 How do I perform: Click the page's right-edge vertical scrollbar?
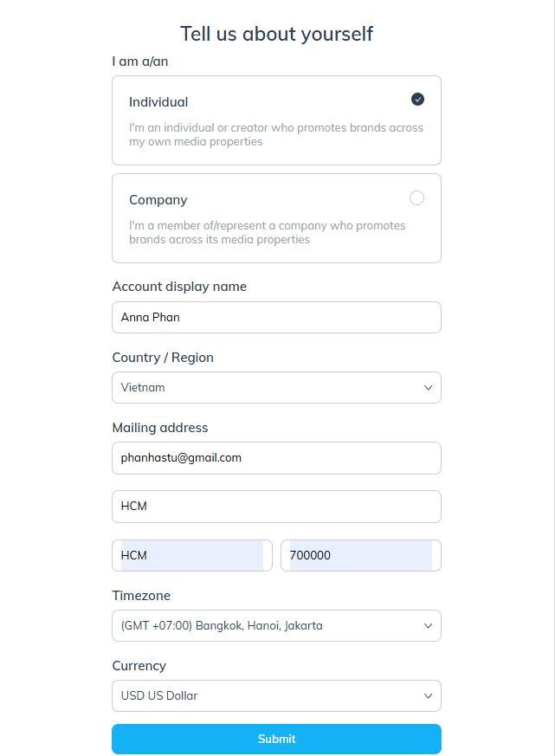554,378
